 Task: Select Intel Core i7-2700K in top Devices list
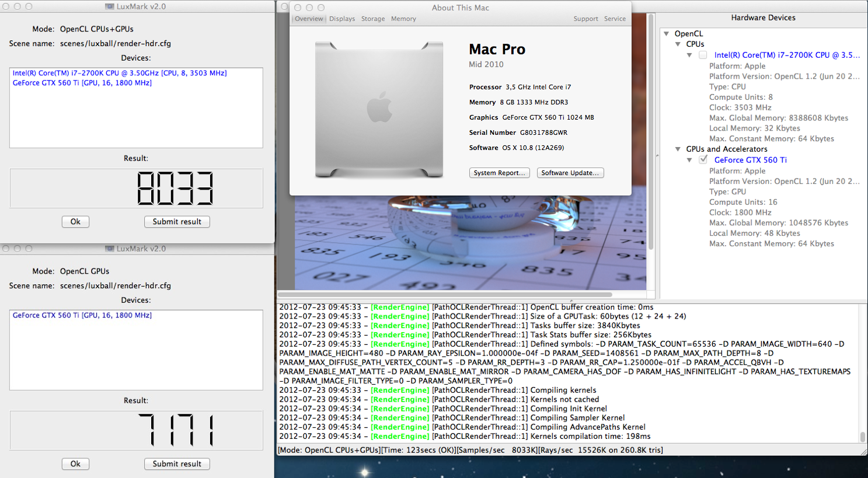click(x=120, y=73)
